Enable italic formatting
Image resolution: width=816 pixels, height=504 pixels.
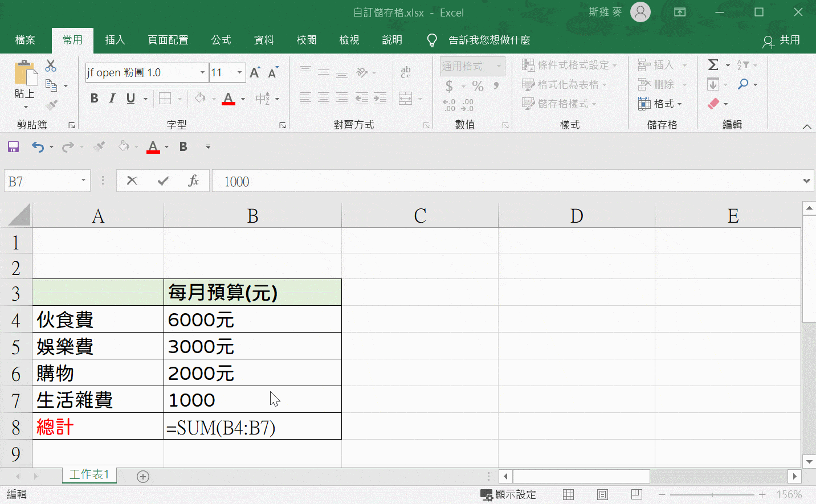pos(112,98)
